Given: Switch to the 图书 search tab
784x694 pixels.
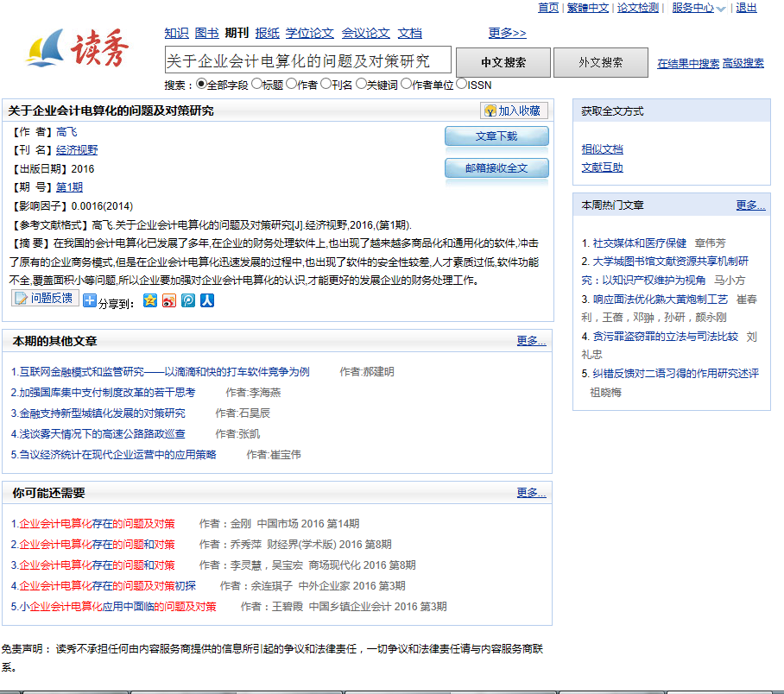Looking at the screenshot, I should [x=206, y=33].
